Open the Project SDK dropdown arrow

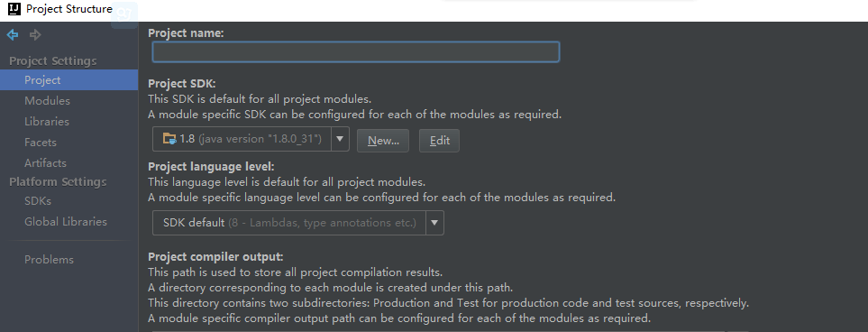click(x=340, y=139)
